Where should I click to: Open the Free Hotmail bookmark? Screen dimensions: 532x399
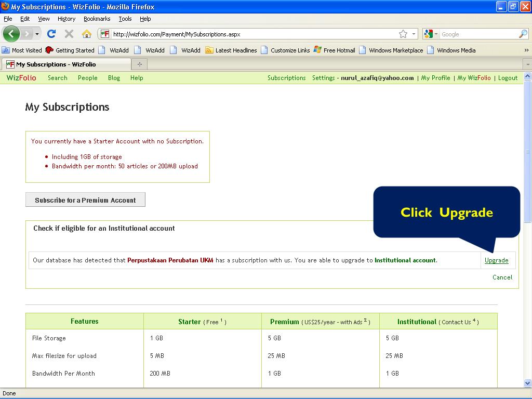335,50
